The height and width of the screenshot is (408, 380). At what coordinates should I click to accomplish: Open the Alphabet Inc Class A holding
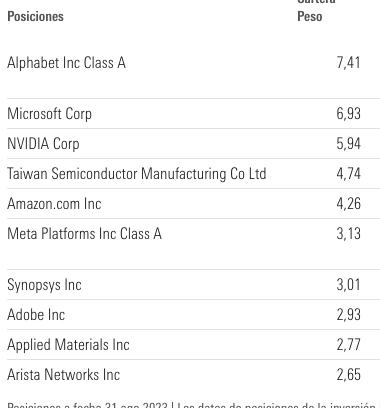point(66,63)
